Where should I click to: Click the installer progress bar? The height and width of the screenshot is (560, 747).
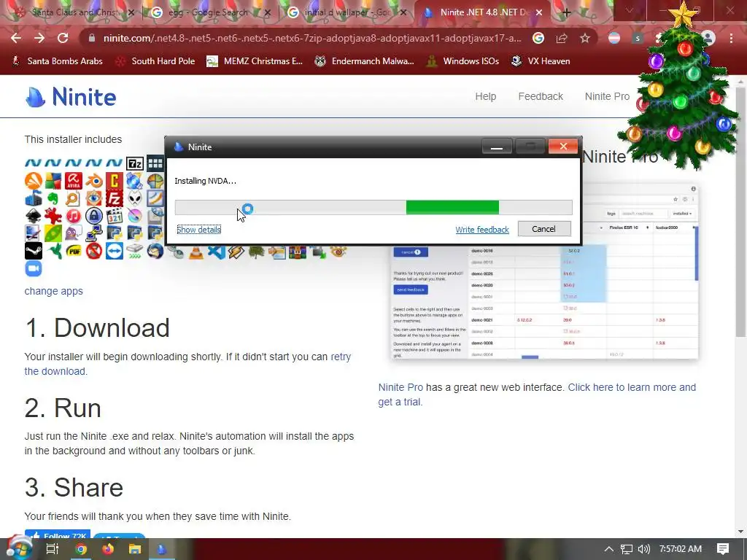point(373,208)
